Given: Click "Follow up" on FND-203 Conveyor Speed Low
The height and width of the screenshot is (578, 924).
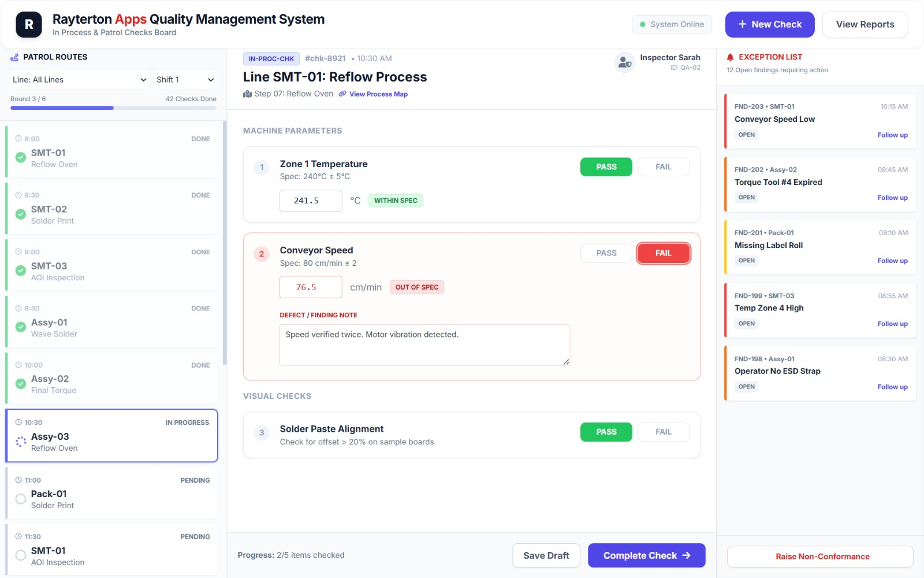Looking at the screenshot, I should point(892,135).
